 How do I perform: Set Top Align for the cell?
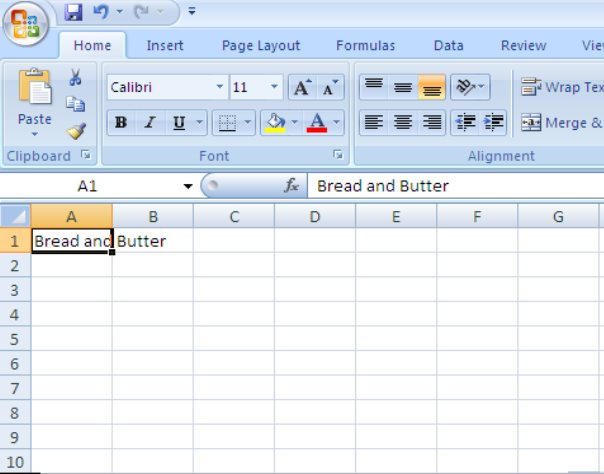click(x=374, y=87)
